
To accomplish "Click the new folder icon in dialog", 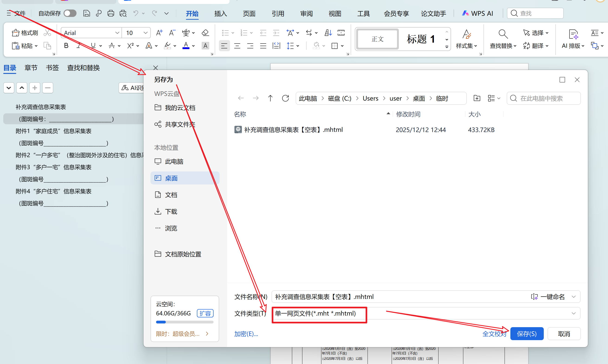I will (477, 98).
